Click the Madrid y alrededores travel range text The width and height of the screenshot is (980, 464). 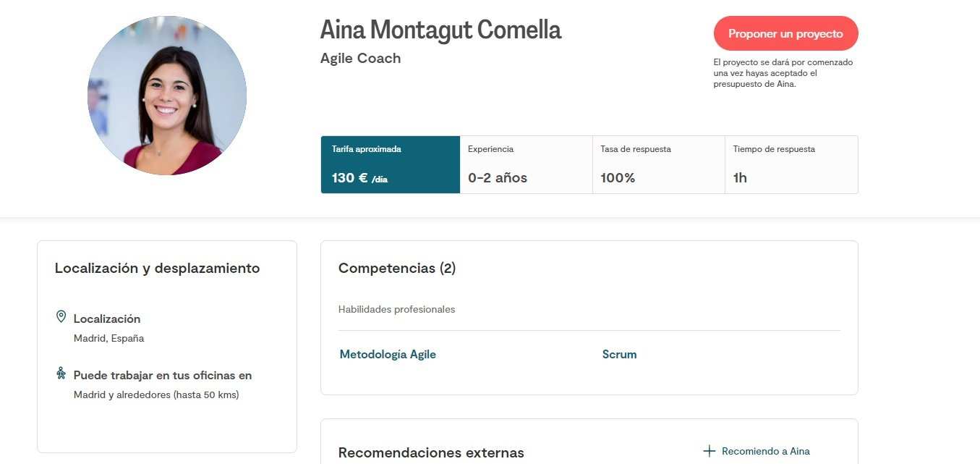(x=156, y=395)
